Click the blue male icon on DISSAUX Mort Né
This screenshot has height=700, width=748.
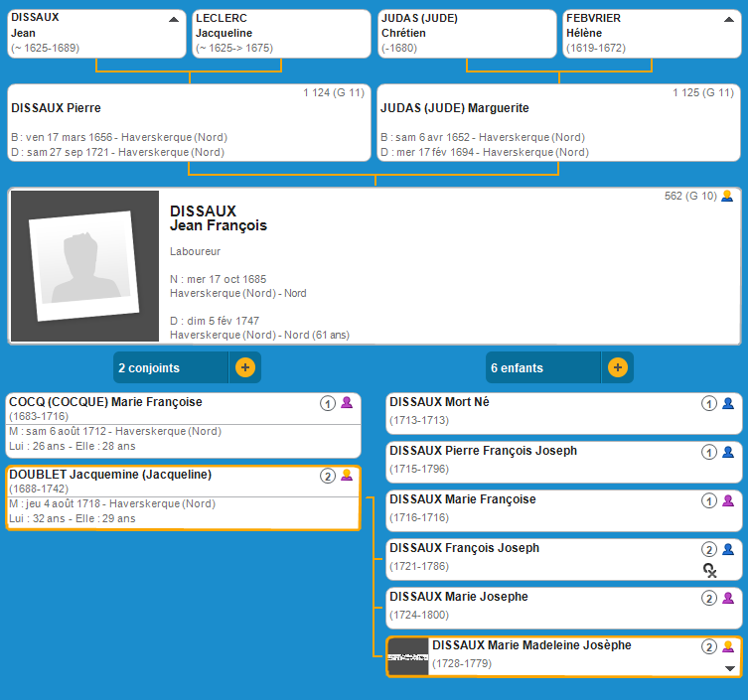click(728, 403)
